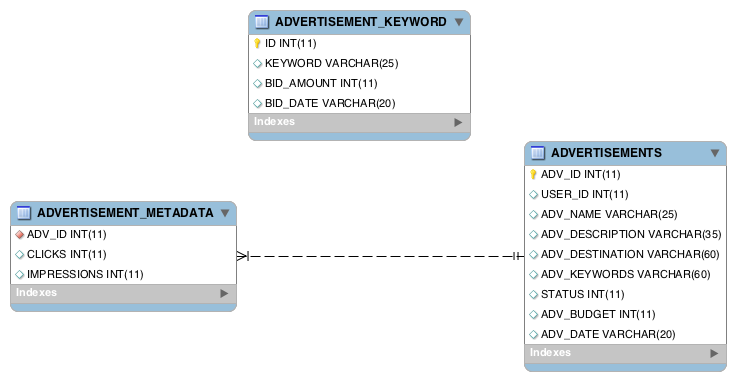The width and height of the screenshot is (736, 381).
Task: Select ADV_ID INT(11) text in ADVERTISEMENT_METADATA
Action: point(67,234)
